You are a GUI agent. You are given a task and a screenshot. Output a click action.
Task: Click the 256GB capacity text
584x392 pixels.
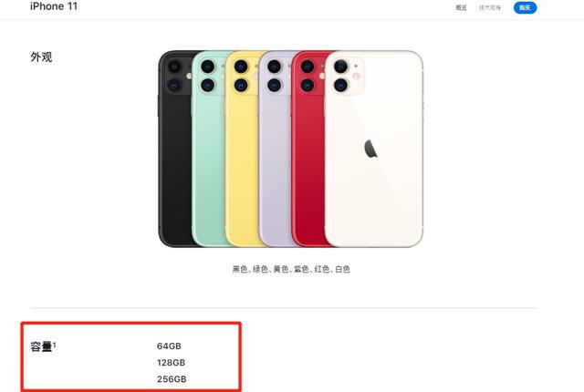[172, 379]
